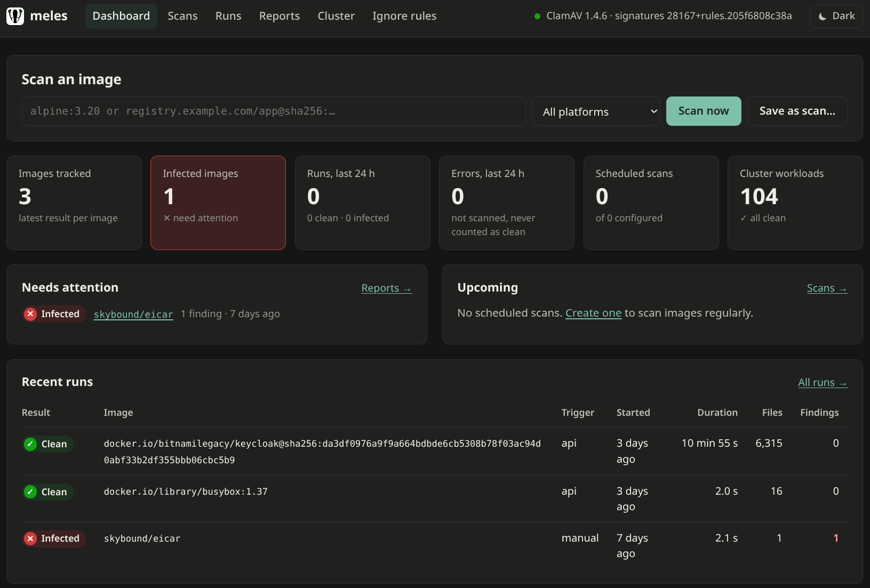Click the Clean badge for the busybox run
Viewport: 870px width, 588px height.
[47, 492]
